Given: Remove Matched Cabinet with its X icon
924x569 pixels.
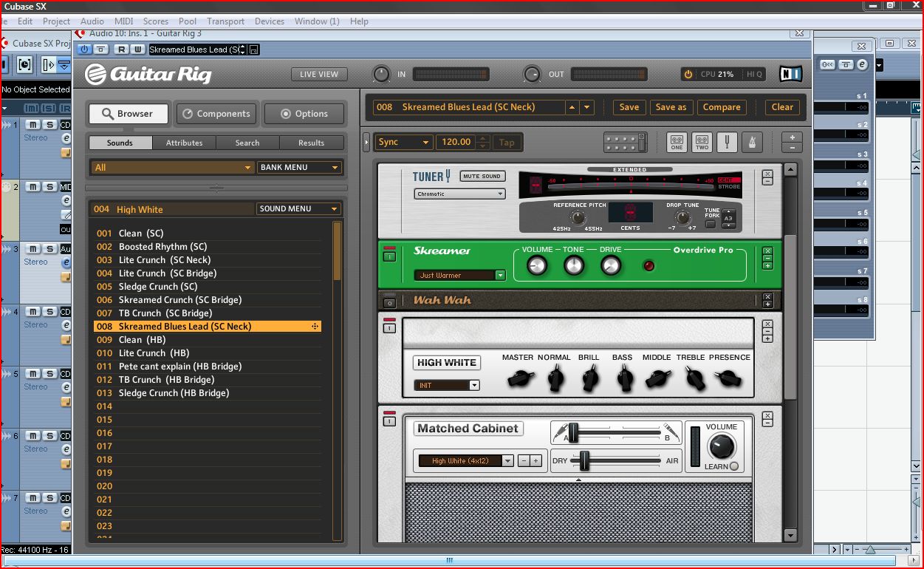Looking at the screenshot, I should point(767,416).
